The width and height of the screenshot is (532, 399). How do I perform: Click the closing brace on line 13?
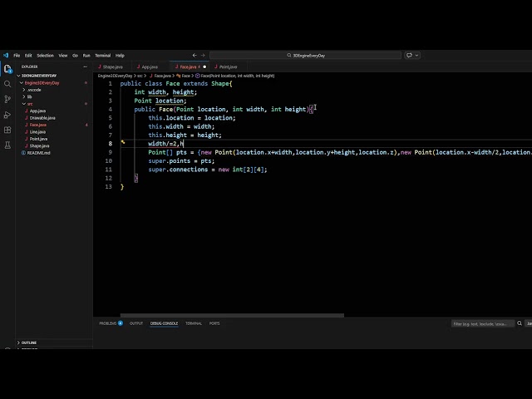(x=122, y=186)
